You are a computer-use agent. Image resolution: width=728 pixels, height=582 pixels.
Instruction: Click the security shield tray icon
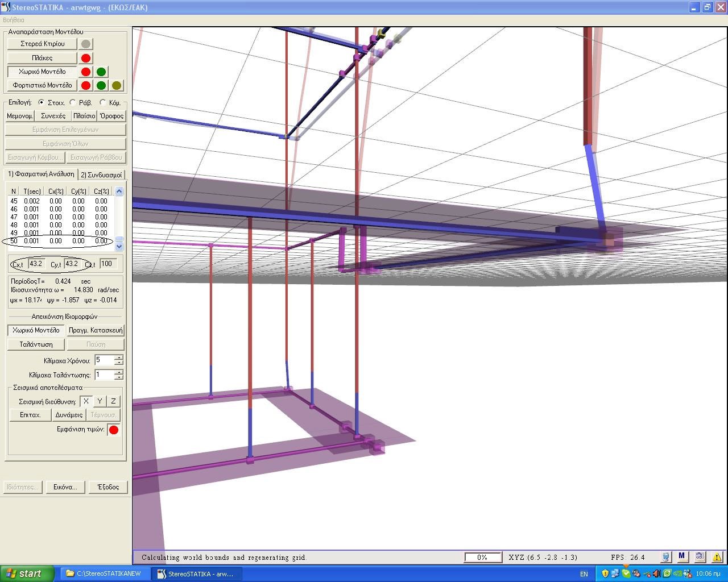[605, 573]
